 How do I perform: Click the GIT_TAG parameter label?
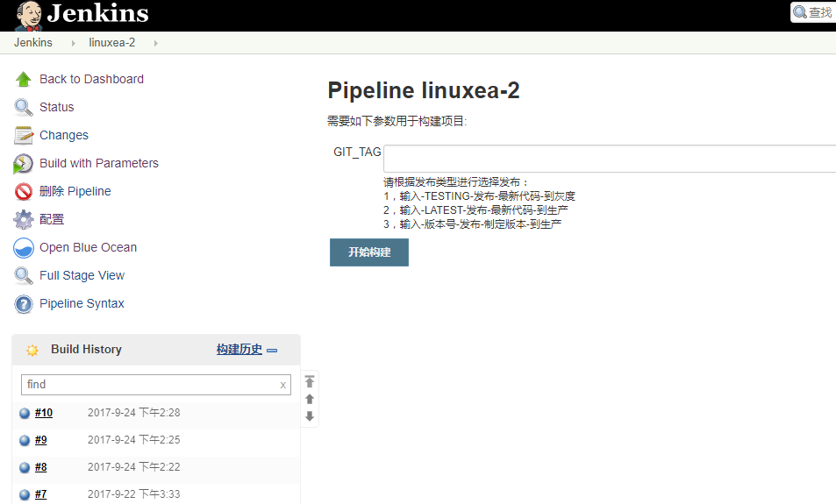357,153
